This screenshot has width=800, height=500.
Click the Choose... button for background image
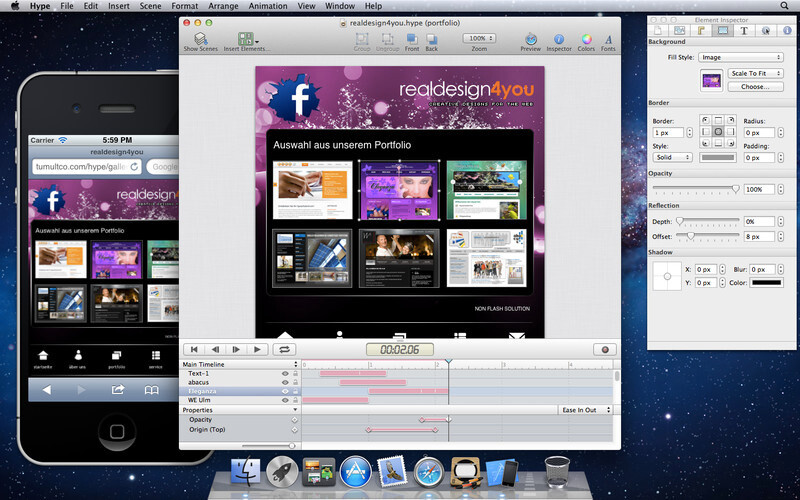(755, 87)
